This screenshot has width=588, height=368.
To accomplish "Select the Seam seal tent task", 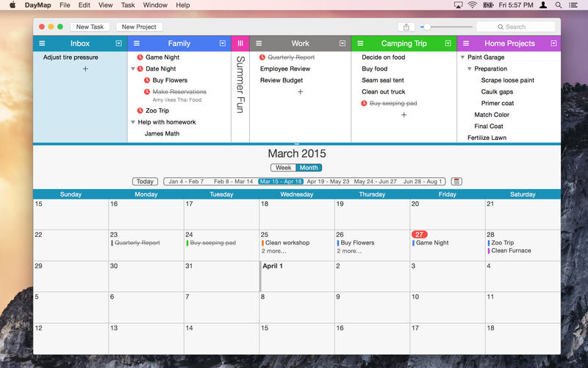I will coord(383,80).
